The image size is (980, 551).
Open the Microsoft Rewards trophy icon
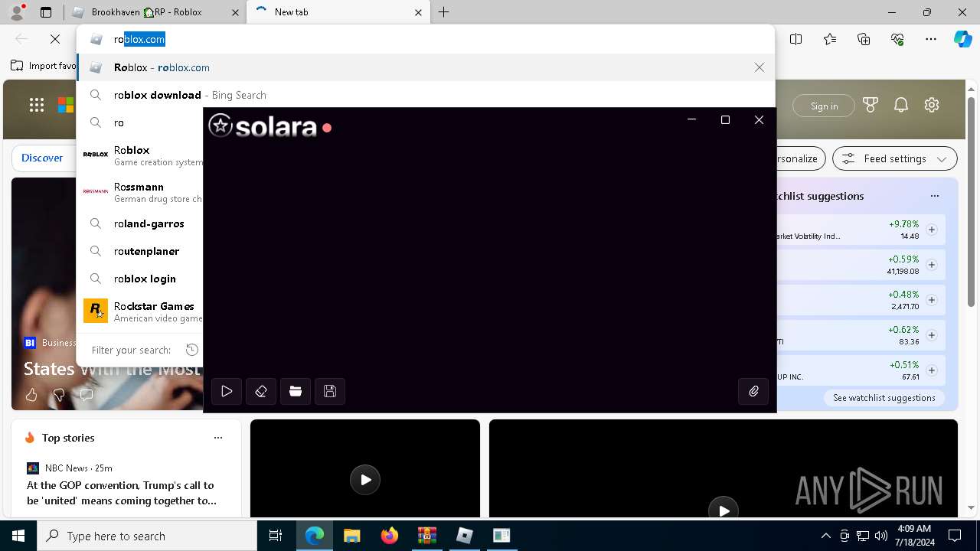871,106
